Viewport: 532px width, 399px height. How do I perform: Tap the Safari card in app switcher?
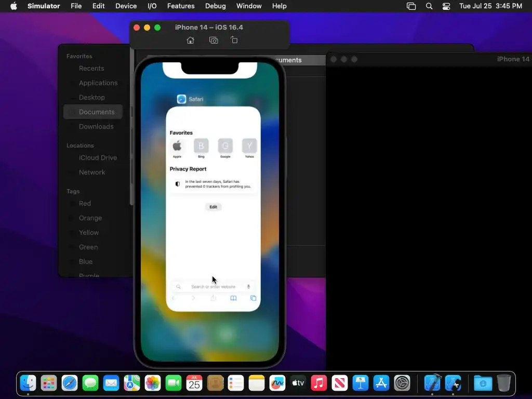click(x=213, y=209)
